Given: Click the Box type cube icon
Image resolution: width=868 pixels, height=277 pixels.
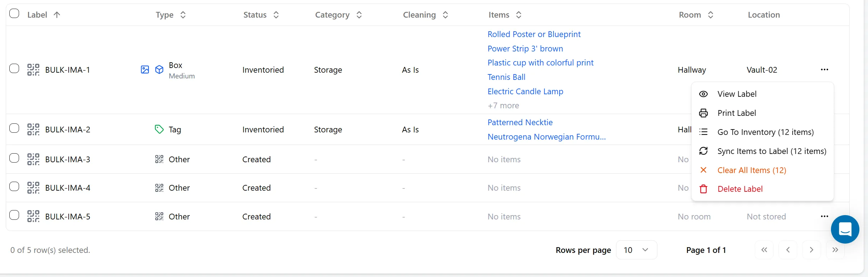Looking at the screenshot, I should (159, 70).
